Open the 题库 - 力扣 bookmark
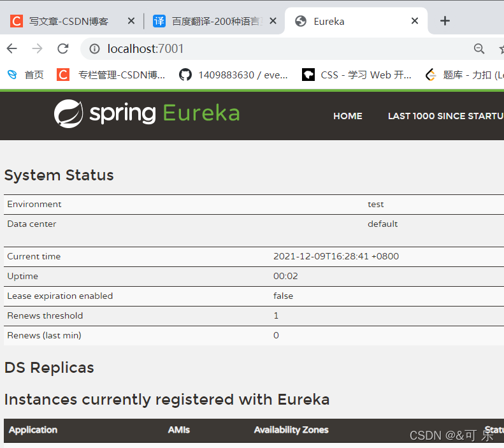 464,75
